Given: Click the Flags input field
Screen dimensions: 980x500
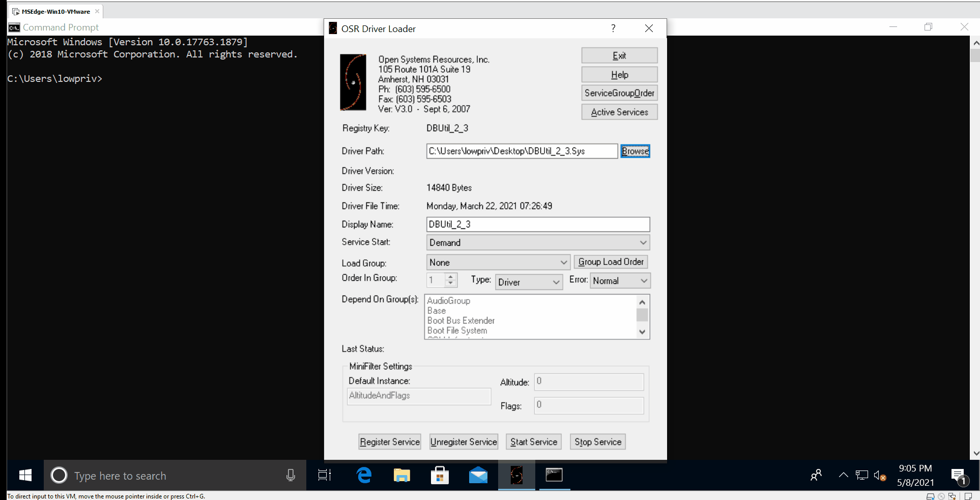Looking at the screenshot, I should [x=589, y=405].
